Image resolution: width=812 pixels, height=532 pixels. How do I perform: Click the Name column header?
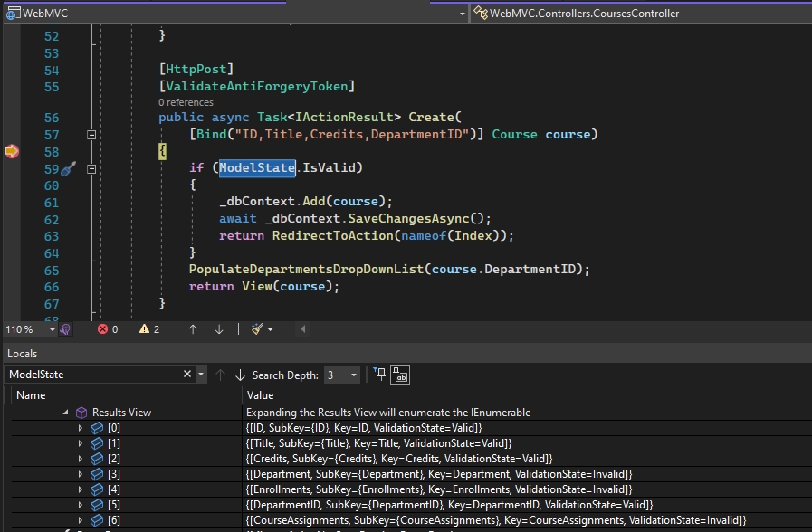point(31,395)
